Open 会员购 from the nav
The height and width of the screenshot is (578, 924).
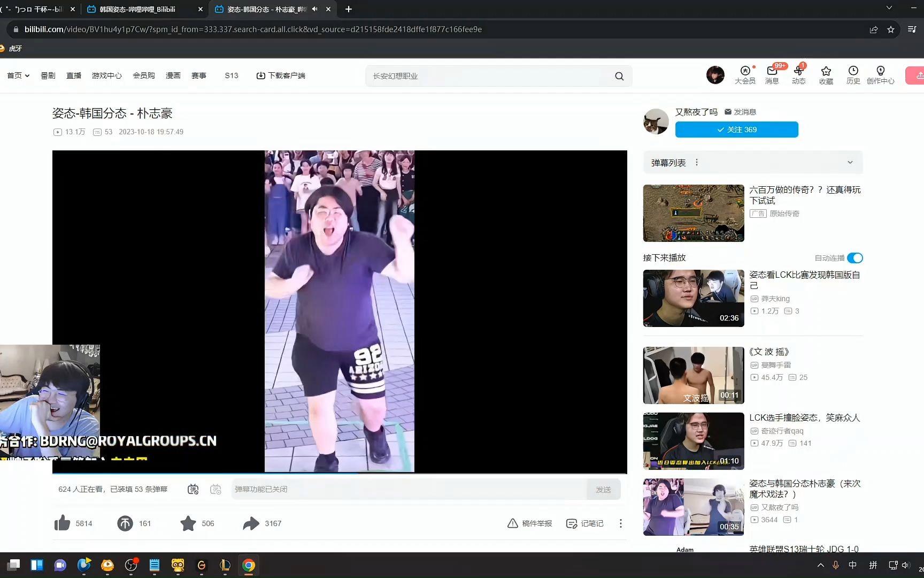tap(144, 75)
